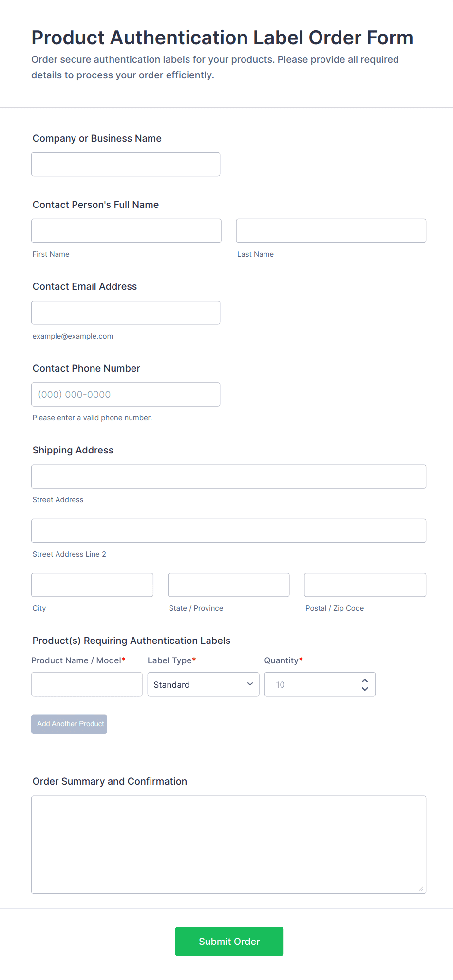This screenshot has height=980, width=453.
Task: Select the Contact Email Address field
Action: coord(126,313)
